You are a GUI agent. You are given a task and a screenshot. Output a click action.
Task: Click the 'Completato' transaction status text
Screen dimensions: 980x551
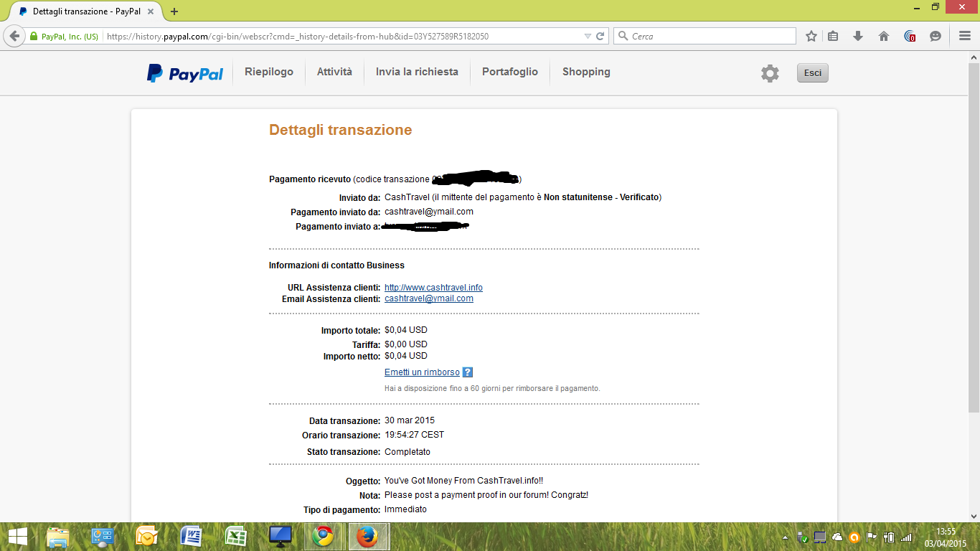tap(407, 452)
